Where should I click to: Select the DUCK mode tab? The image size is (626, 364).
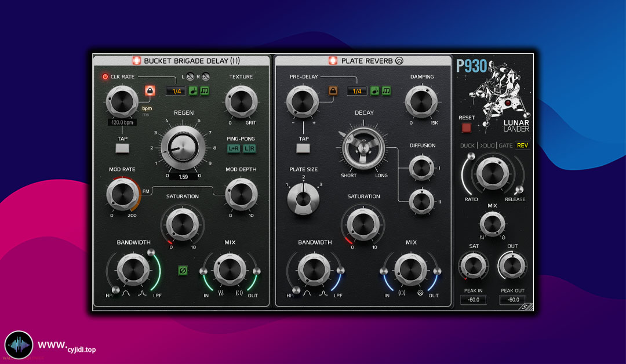coord(468,145)
